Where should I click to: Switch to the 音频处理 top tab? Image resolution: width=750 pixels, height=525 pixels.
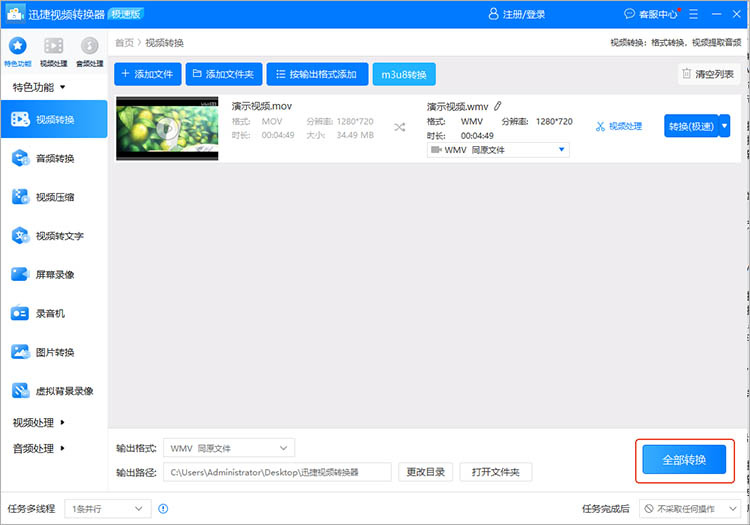[89, 52]
